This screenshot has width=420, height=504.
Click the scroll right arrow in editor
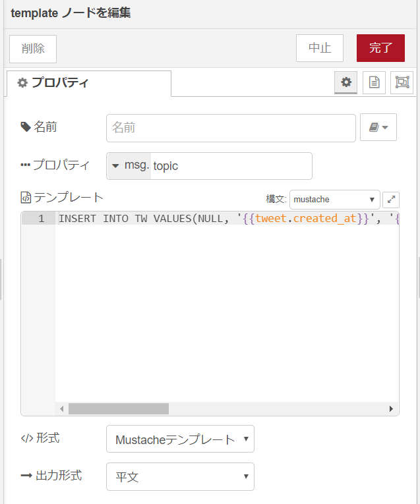pyautogui.click(x=391, y=409)
